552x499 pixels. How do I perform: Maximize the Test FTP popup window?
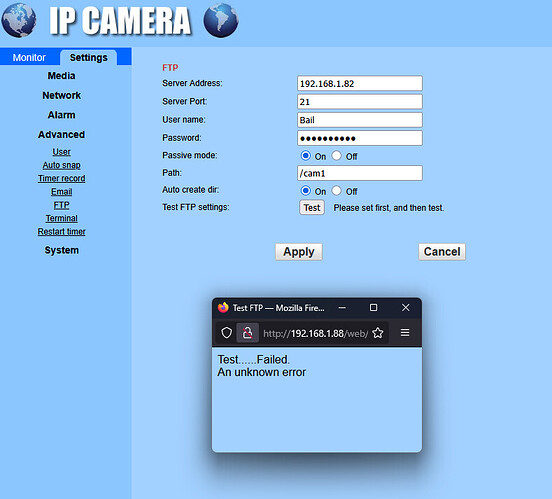(374, 307)
